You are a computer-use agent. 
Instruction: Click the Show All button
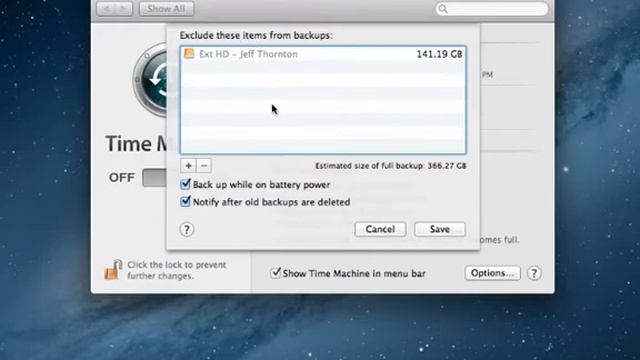[x=166, y=9]
